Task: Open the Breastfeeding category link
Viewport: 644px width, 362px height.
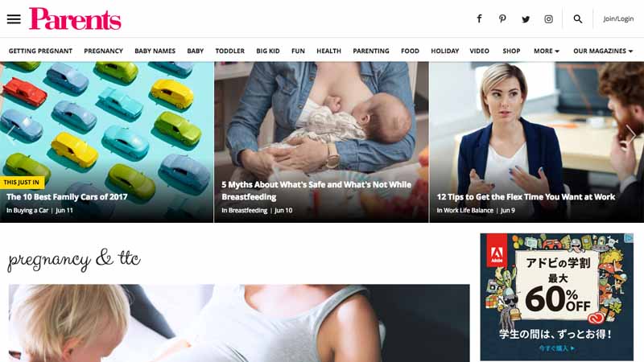Action: 248,210
